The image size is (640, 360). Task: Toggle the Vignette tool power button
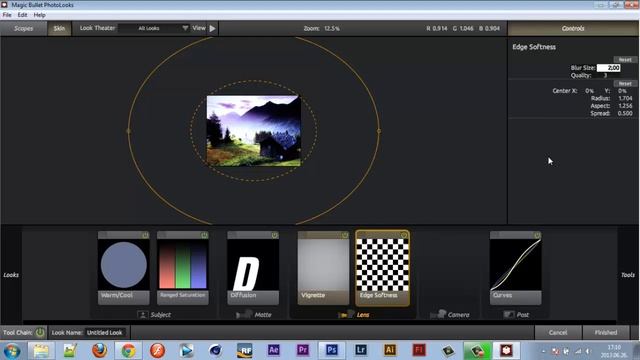tap(345, 235)
